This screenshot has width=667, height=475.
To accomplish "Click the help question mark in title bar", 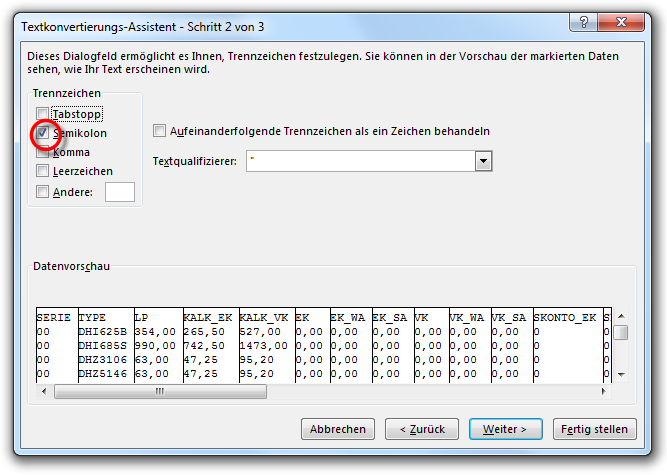I will pyautogui.click(x=582, y=20).
